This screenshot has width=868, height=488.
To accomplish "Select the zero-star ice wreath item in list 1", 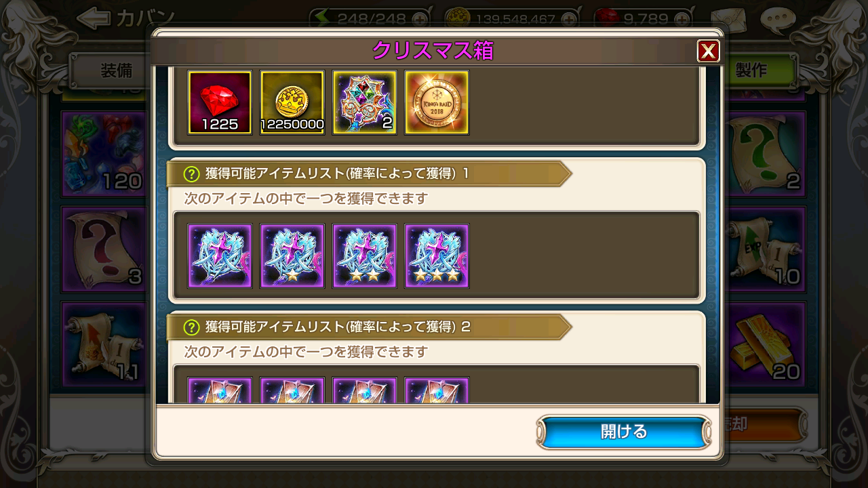I will click(220, 256).
